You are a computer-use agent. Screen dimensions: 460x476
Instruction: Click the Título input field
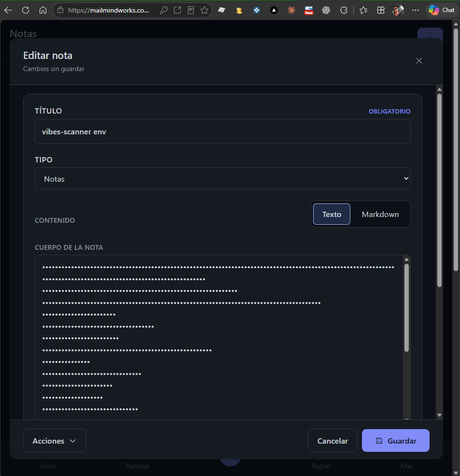tap(223, 131)
